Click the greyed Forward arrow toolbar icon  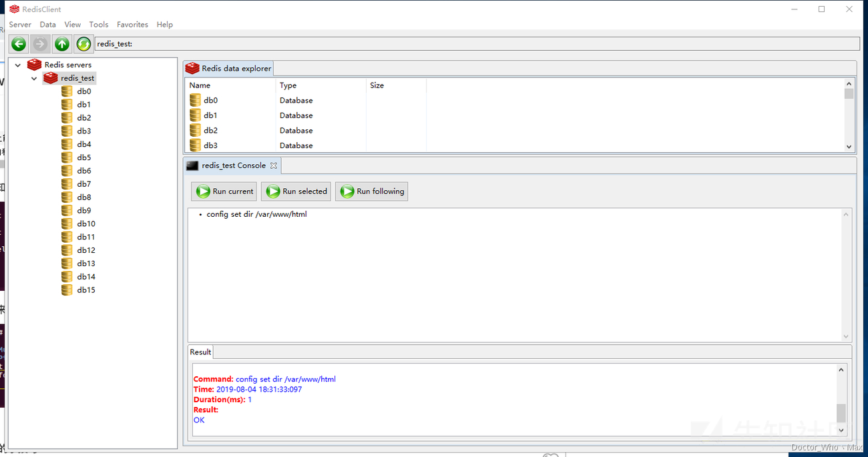pyautogui.click(x=40, y=44)
